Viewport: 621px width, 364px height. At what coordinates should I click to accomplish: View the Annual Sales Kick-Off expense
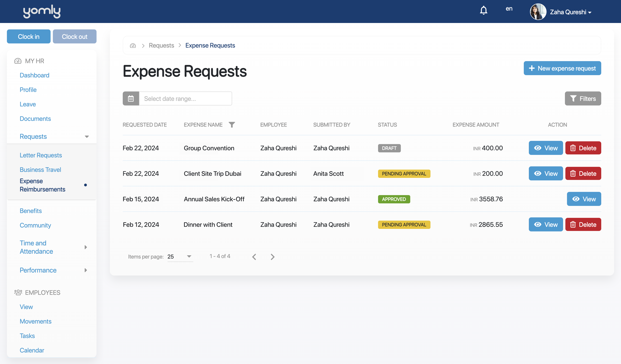tap(584, 199)
